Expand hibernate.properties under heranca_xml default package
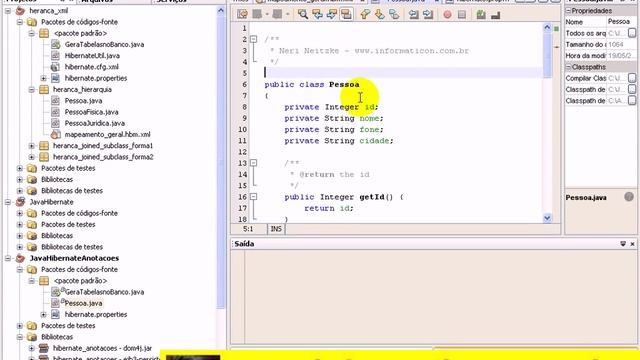Image resolution: width=640 pixels, height=360 pixels. pos(43,78)
